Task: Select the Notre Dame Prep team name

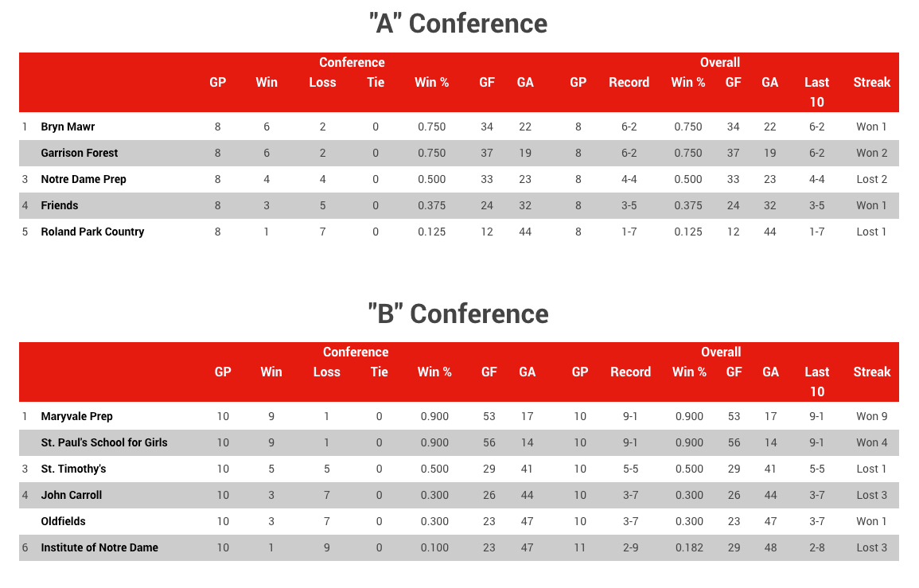Action: pyautogui.click(x=84, y=179)
